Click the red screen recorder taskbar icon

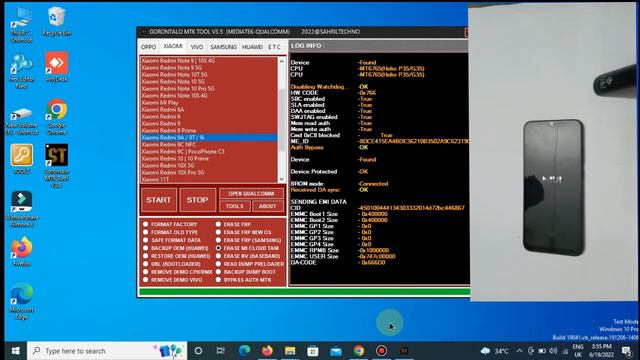pos(382,351)
